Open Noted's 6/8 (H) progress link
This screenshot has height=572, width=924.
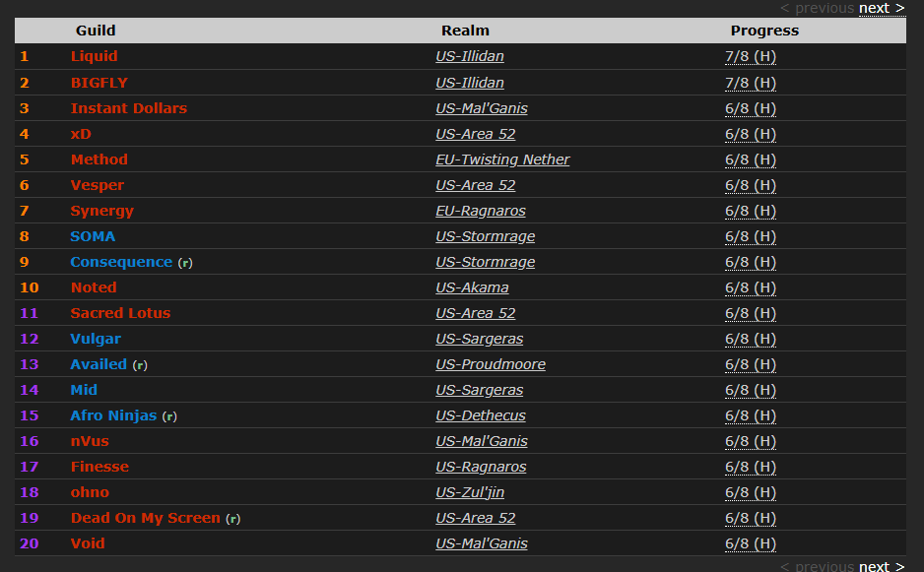(751, 287)
